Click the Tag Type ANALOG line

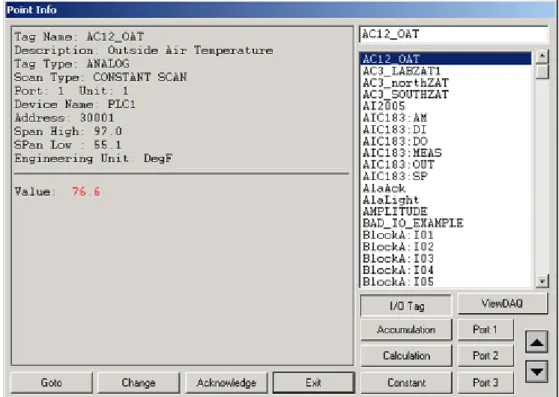72,64
